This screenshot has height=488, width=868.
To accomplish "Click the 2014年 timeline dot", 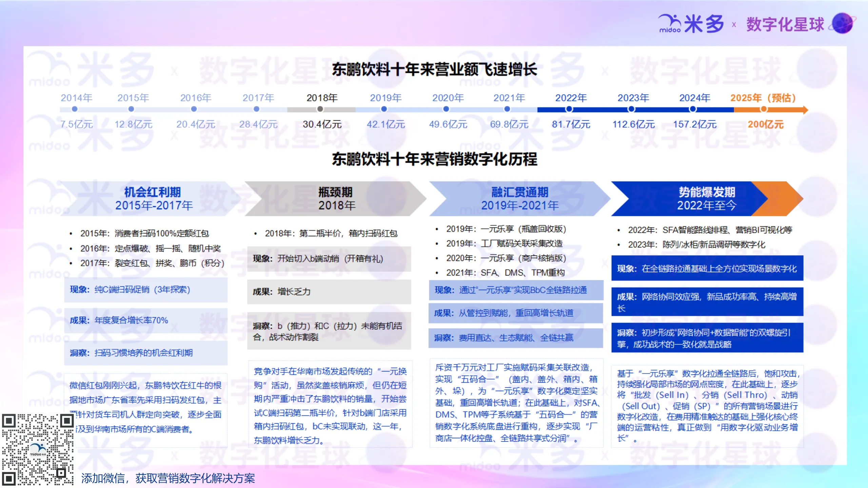I will [75, 109].
